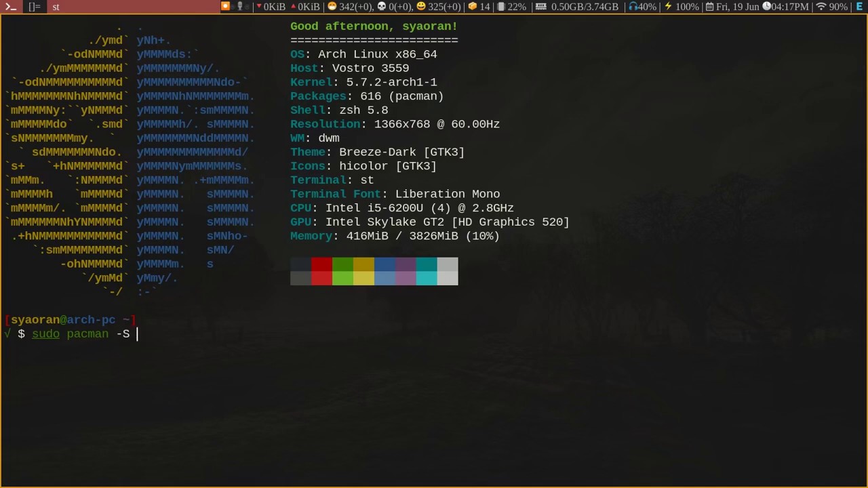Viewport: 868px width, 488px height.
Task: Pick the dark green color block
Action: tap(342, 264)
